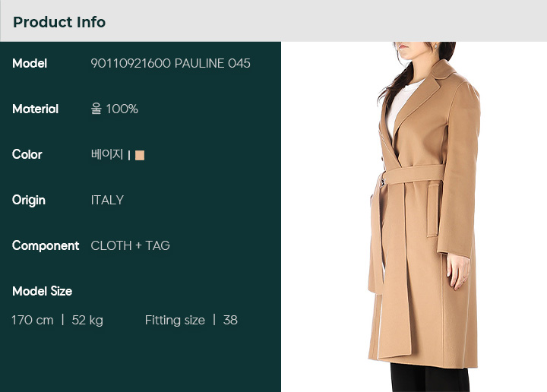Screen dimensions: 547x392
Task: Click the fitting size value 38
Action: coord(230,320)
